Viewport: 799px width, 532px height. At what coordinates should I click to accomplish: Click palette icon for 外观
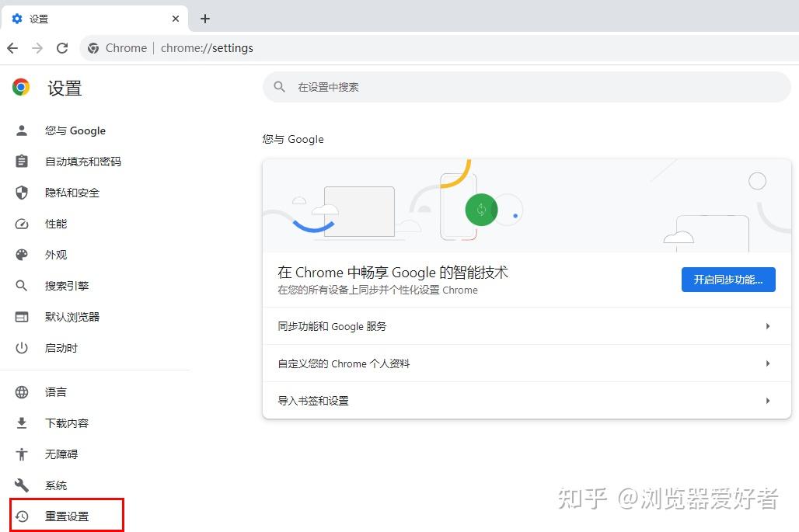(22, 255)
